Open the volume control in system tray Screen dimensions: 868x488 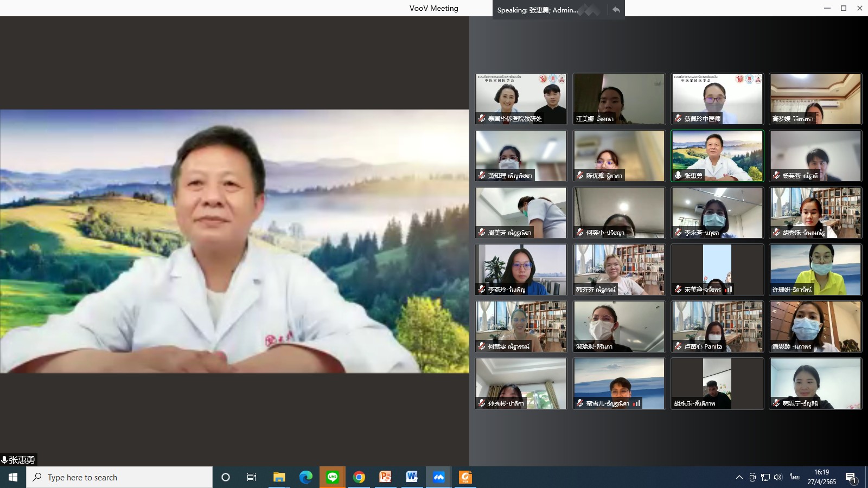point(778,477)
